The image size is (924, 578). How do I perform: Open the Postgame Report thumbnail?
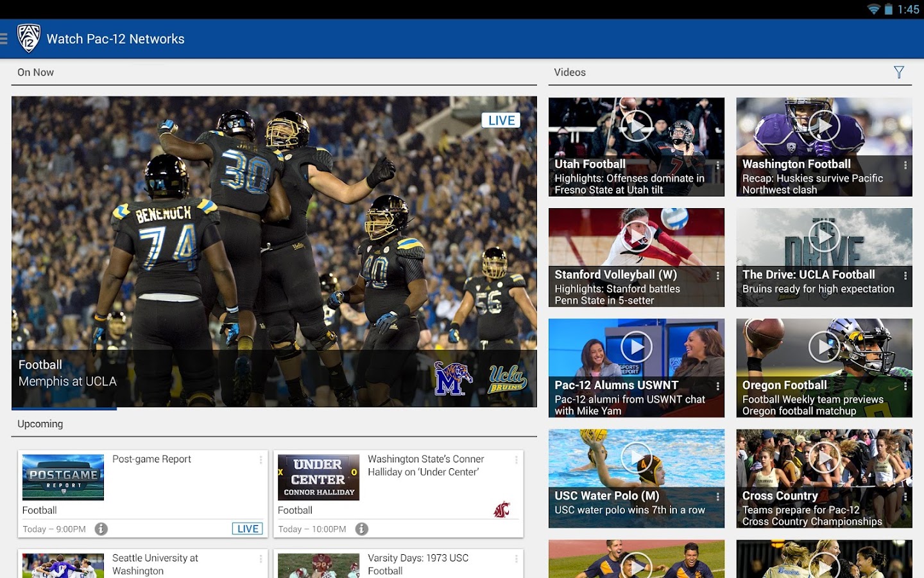point(63,477)
